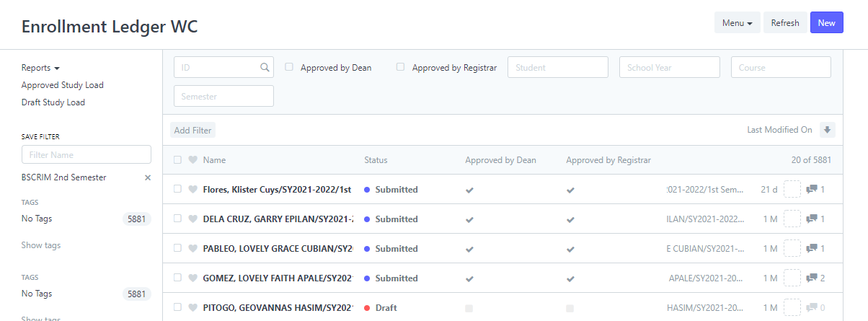Check the select-all checkbox in header

[x=178, y=160]
